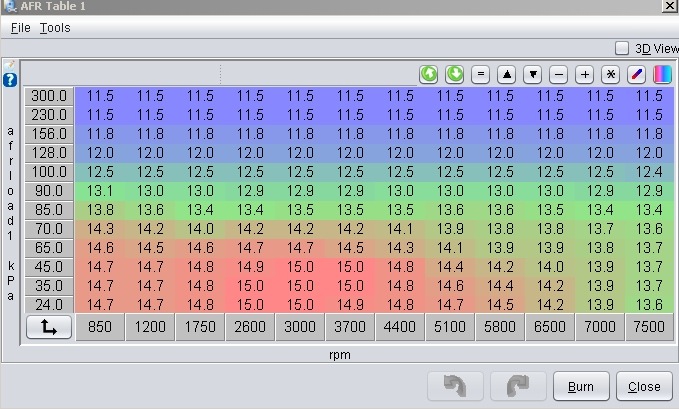679x409 pixels.
Task: Open the Tools menu
Action: 55,28
